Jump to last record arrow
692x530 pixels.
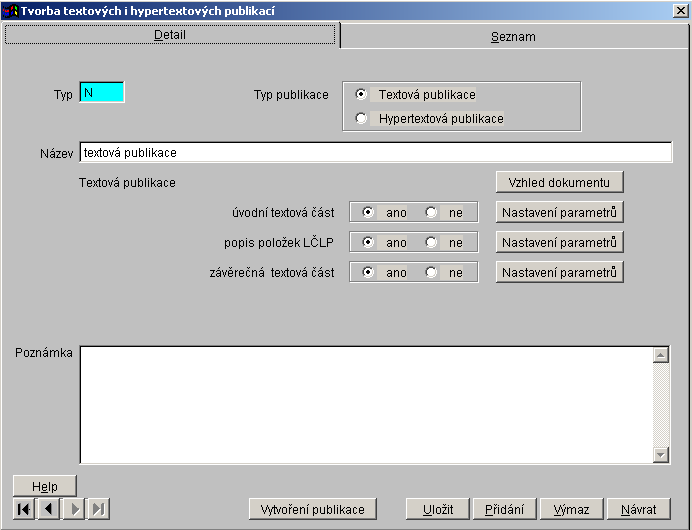click(x=98, y=509)
